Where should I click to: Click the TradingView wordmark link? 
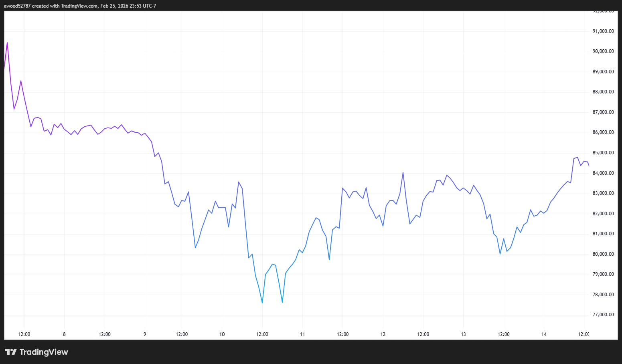tap(44, 352)
